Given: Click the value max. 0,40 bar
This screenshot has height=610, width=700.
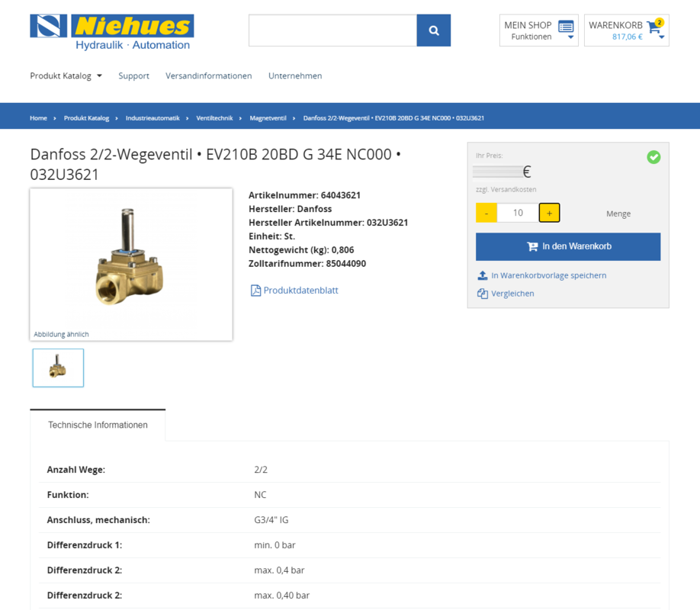Looking at the screenshot, I should 281,596.
